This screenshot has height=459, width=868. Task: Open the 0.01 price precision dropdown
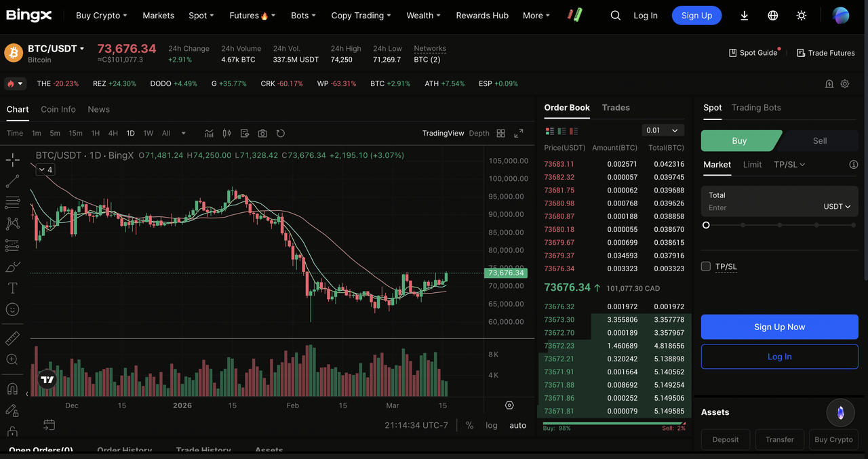663,130
